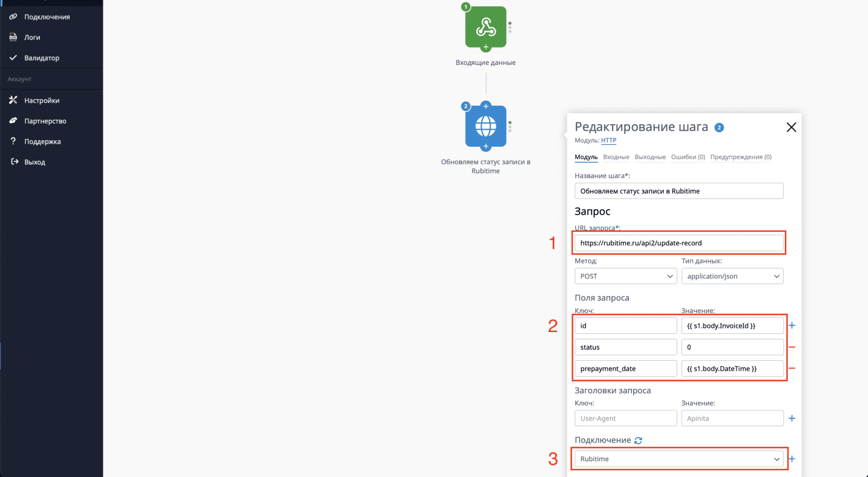
Task: Click the Выход logout icon
Action: (15, 161)
